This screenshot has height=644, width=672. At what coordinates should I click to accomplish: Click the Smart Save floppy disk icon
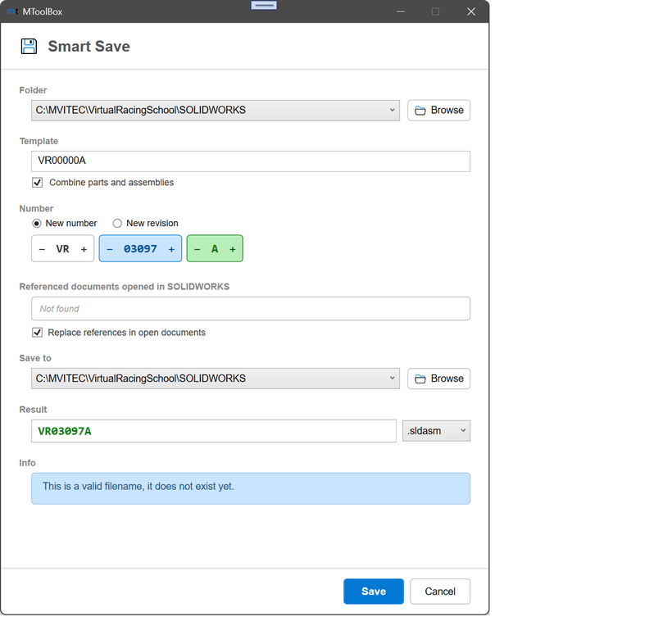coord(29,47)
